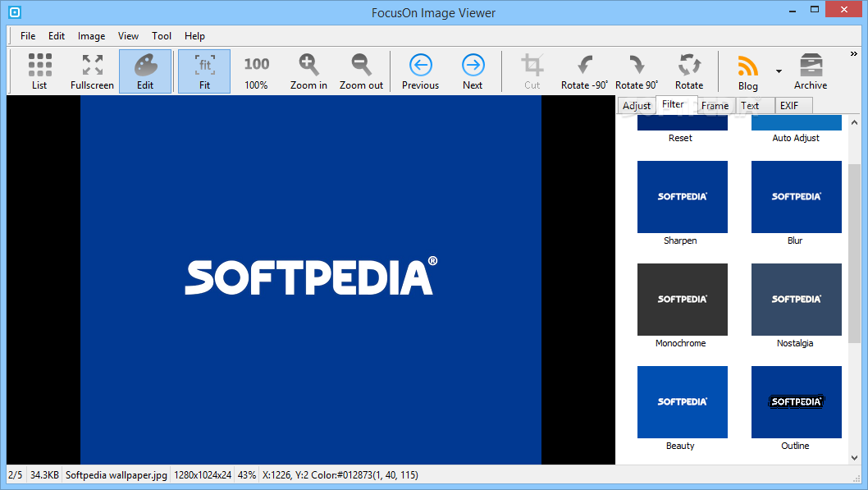Rotate image 90 degrees clockwise
Viewport: 868px width, 490px height.
point(637,71)
